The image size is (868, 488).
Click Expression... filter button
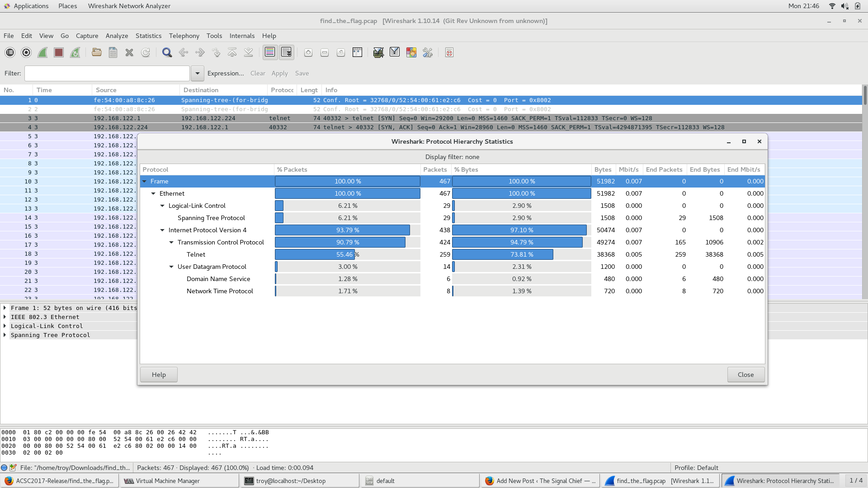226,73
